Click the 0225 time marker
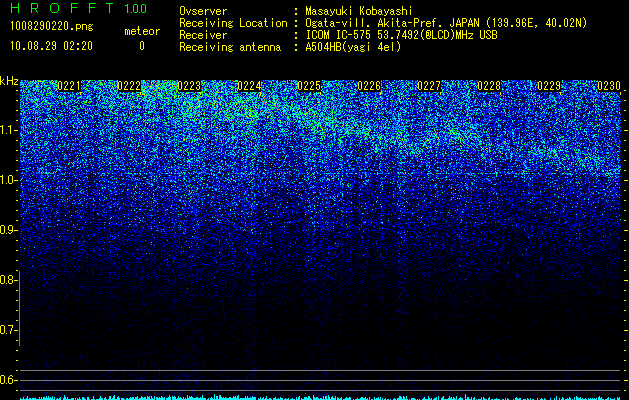Image resolution: width=629 pixels, height=400 pixels. pyautogui.click(x=309, y=86)
